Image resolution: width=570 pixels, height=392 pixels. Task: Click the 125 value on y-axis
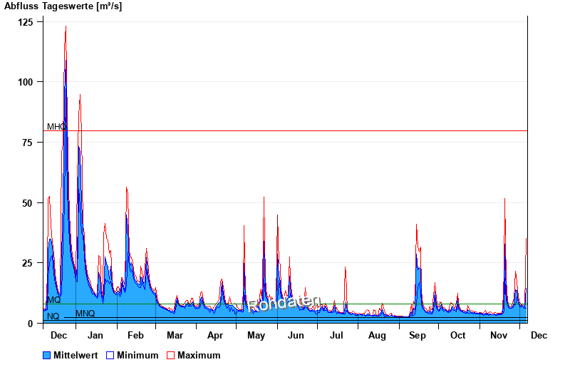[x=26, y=22]
